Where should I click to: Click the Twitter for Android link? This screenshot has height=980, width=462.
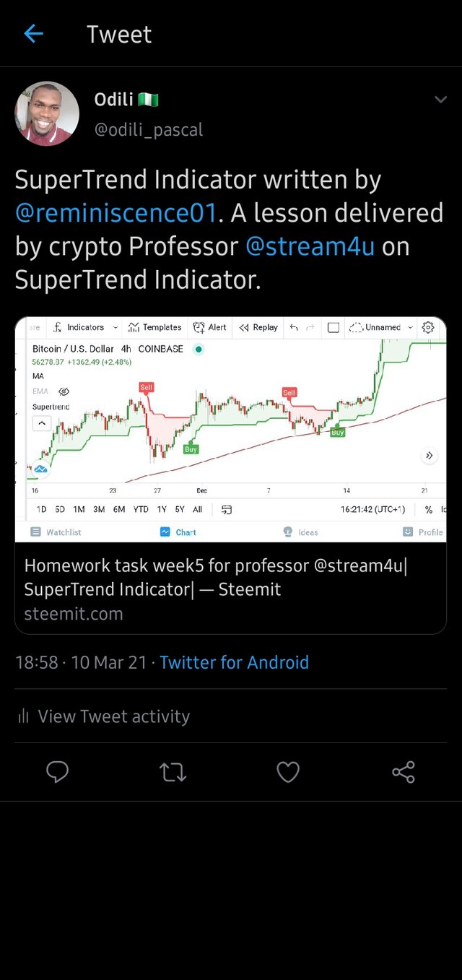(234, 662)
